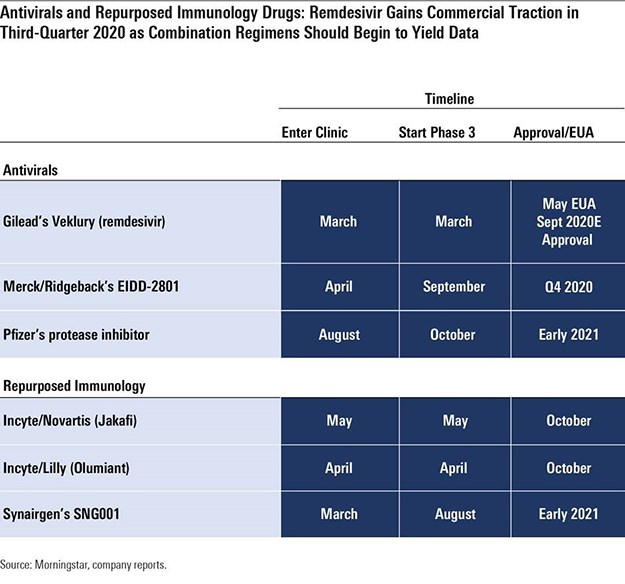Click the Gilead's Veklury (remdesivir) row label
Viewport: 625px width, 584px height.
pyautogui.click(x=87, y=222)
